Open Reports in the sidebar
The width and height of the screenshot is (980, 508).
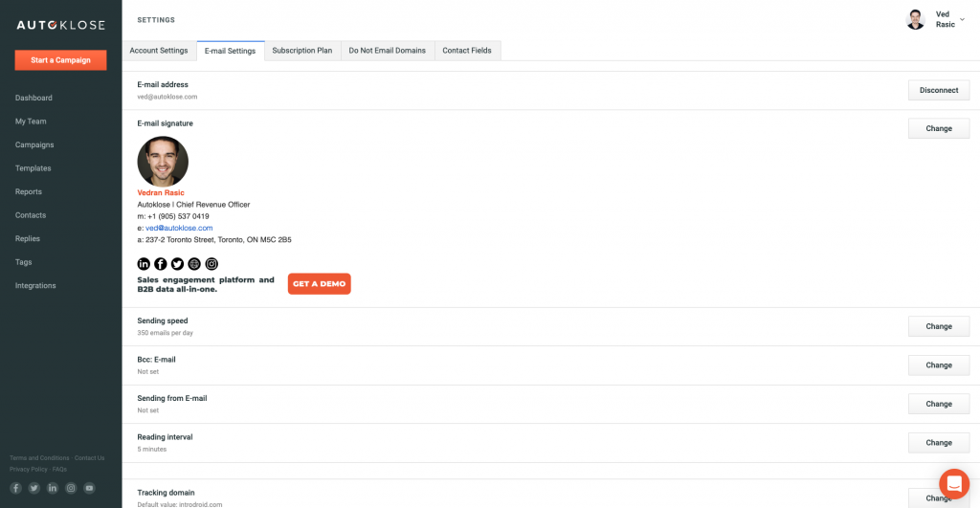[x=29, y=192]
